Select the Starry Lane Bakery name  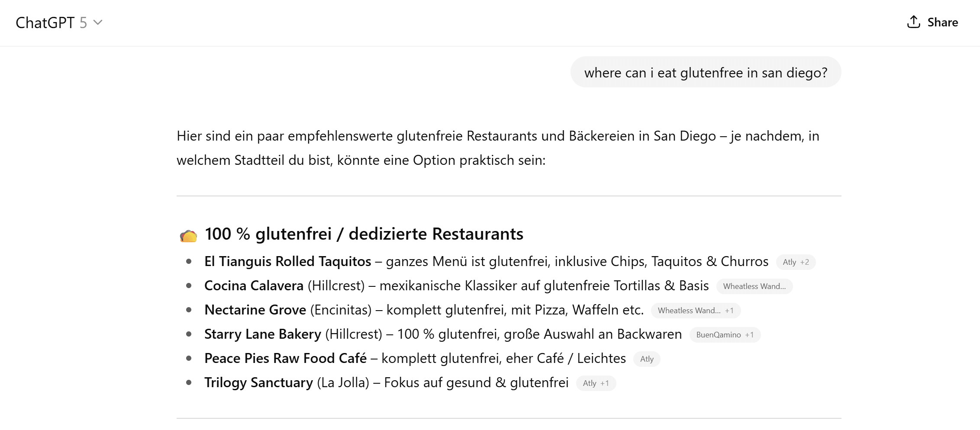click(x=262, y=334)
